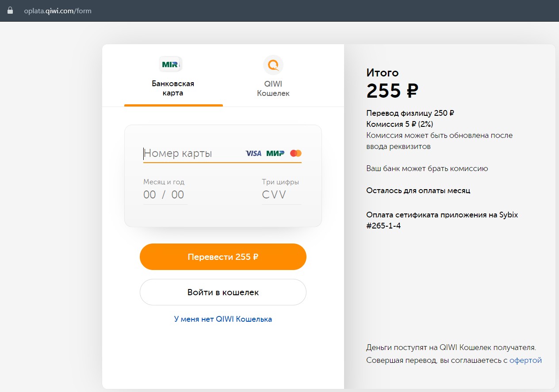Switch to the QIWI Кошелек tab

(273, 88)
